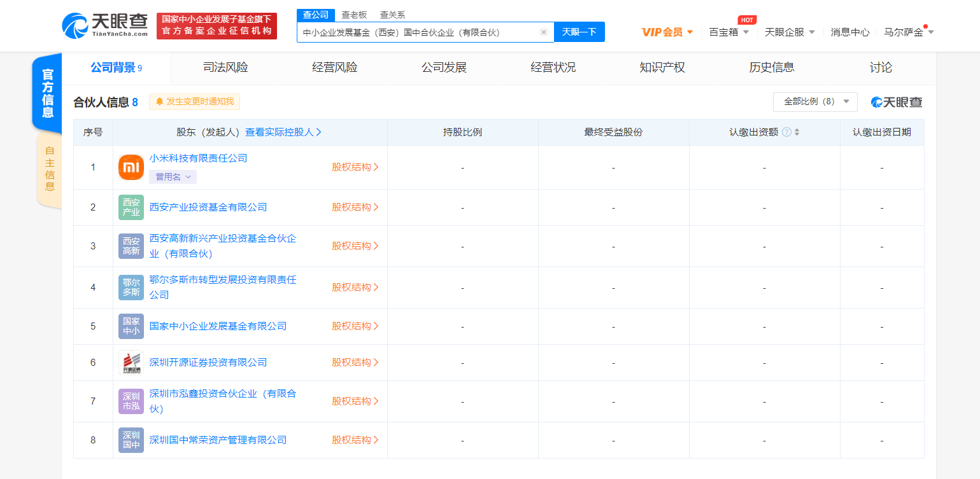The height and width of the screenshot is (479, 980).
Task: Click the 认缴出资日期 column header
Action: tap(882, 132)
